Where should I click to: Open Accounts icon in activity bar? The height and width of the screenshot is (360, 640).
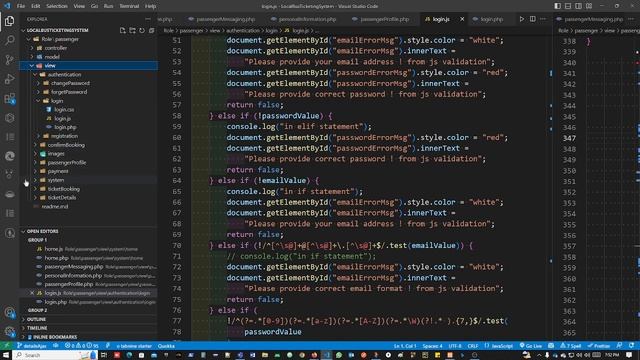(x=9, y=313)
